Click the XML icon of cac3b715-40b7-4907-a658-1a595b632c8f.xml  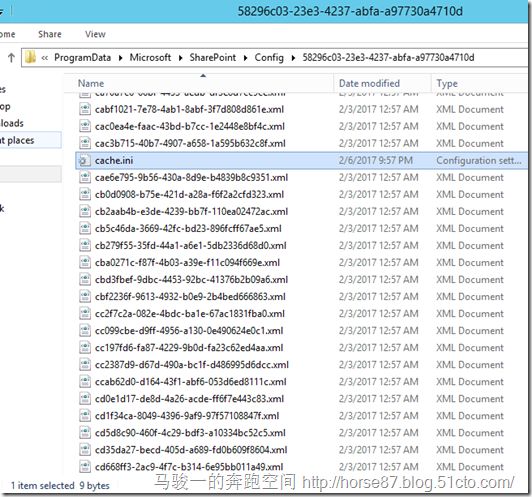click(x=85, y=143)
